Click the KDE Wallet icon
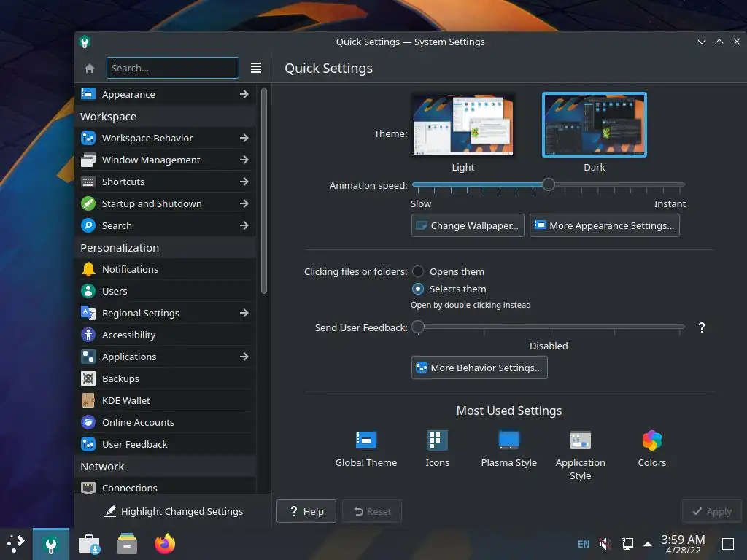Viewport: 747px width, 560px height. 88,400
